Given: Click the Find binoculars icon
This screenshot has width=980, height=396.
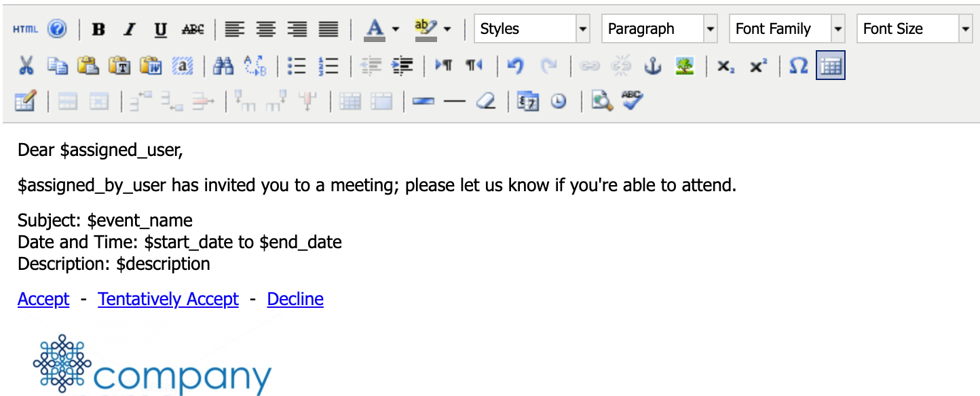Looking at the screenshot, I should 223,66.
